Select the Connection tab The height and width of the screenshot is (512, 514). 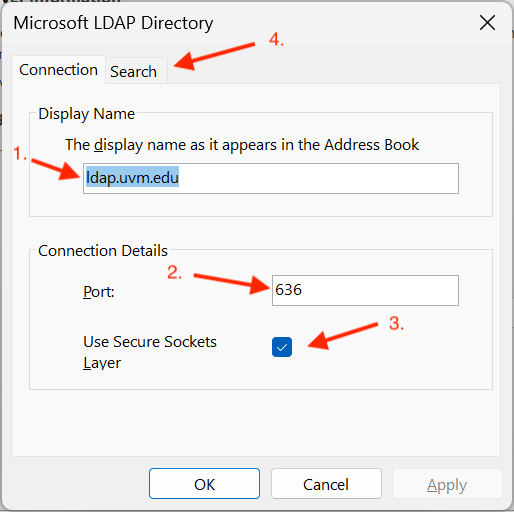58,70
